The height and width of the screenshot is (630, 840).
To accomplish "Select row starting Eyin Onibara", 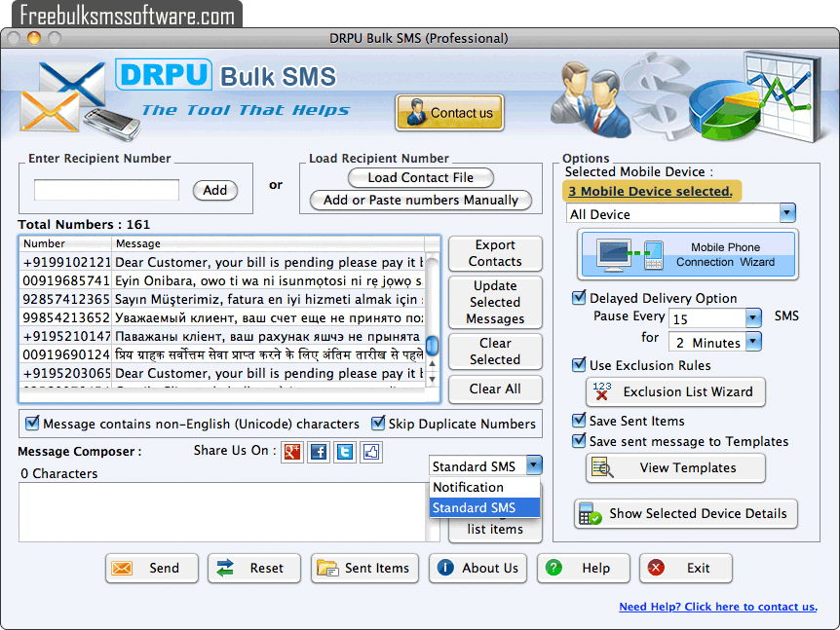I will click(222, 280).
